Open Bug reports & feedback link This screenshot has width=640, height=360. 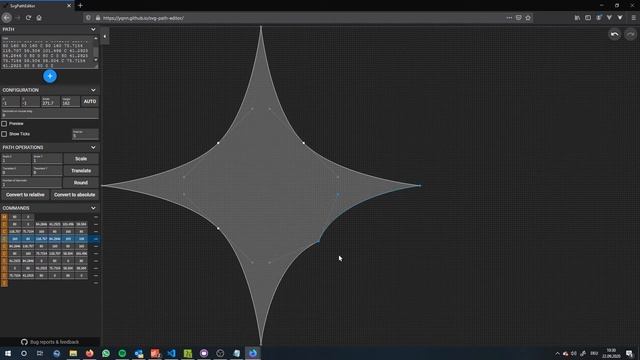pos(54,342)
